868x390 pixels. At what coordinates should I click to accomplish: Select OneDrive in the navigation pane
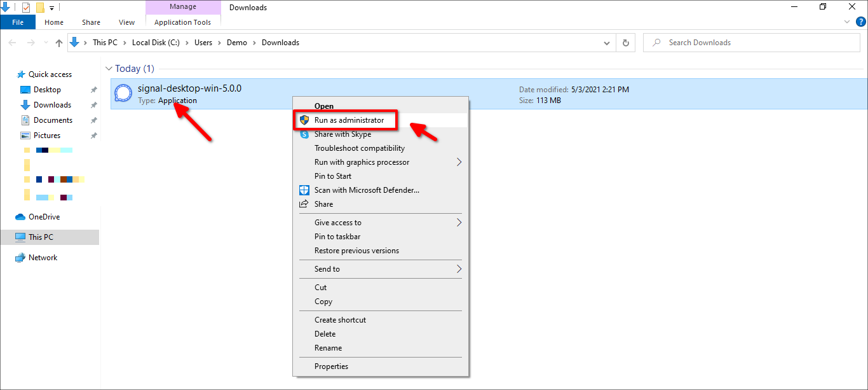[x=44, y=217]
